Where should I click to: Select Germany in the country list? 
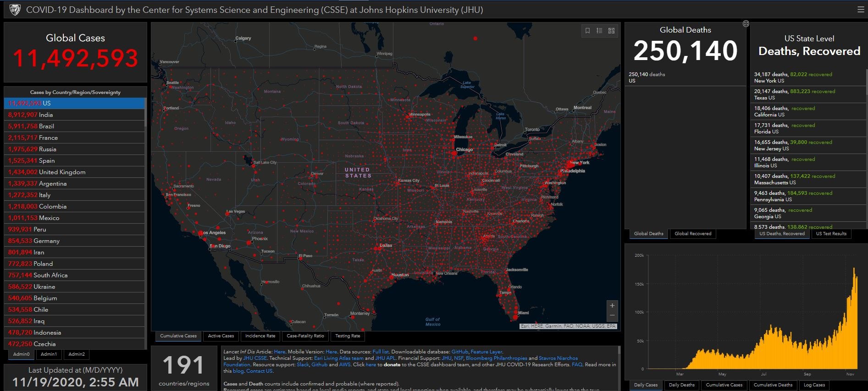(74, 241)
